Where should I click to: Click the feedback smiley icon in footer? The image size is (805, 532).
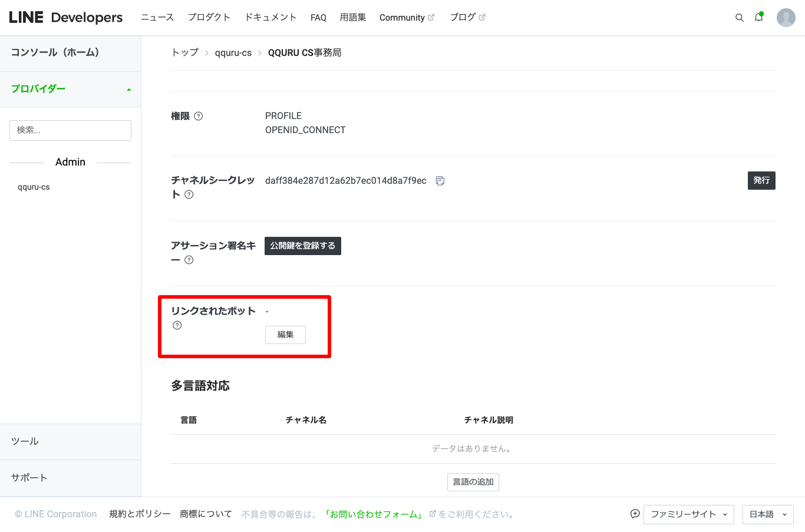pos(635,514)
